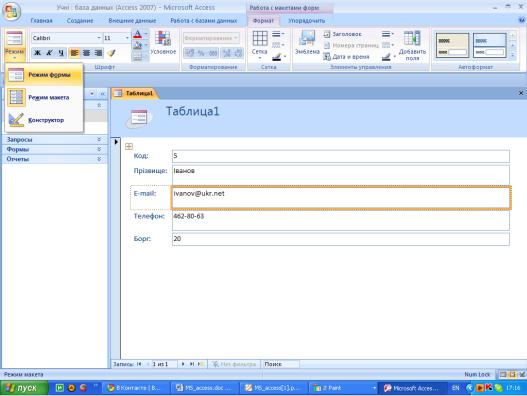Click the Код field value 5

[x=341, y=156]
